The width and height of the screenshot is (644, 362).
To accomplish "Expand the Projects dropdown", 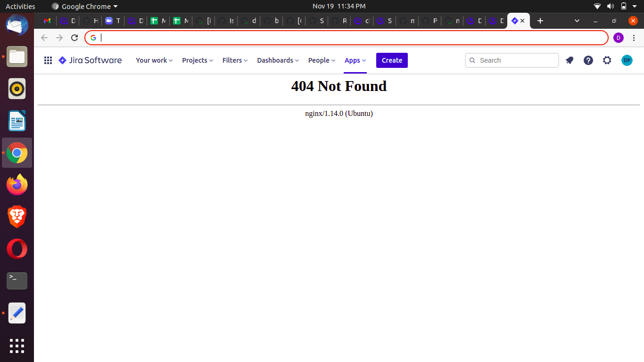I will [198, 60].
